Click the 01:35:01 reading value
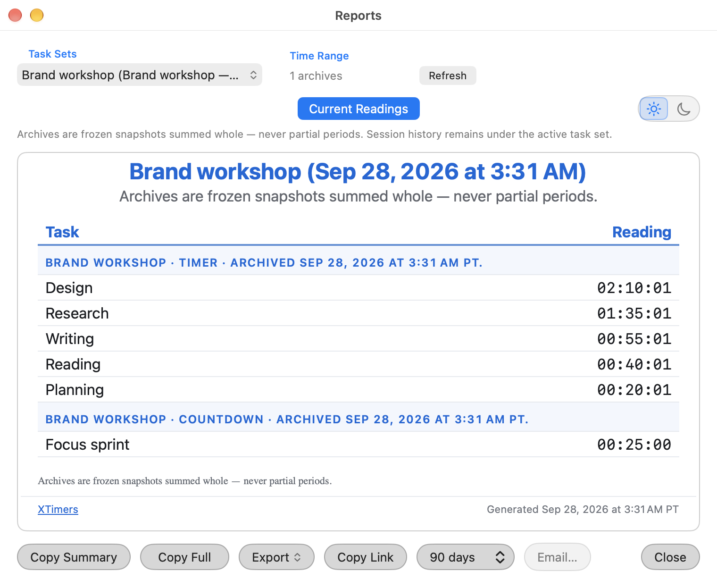 point(634,313)
